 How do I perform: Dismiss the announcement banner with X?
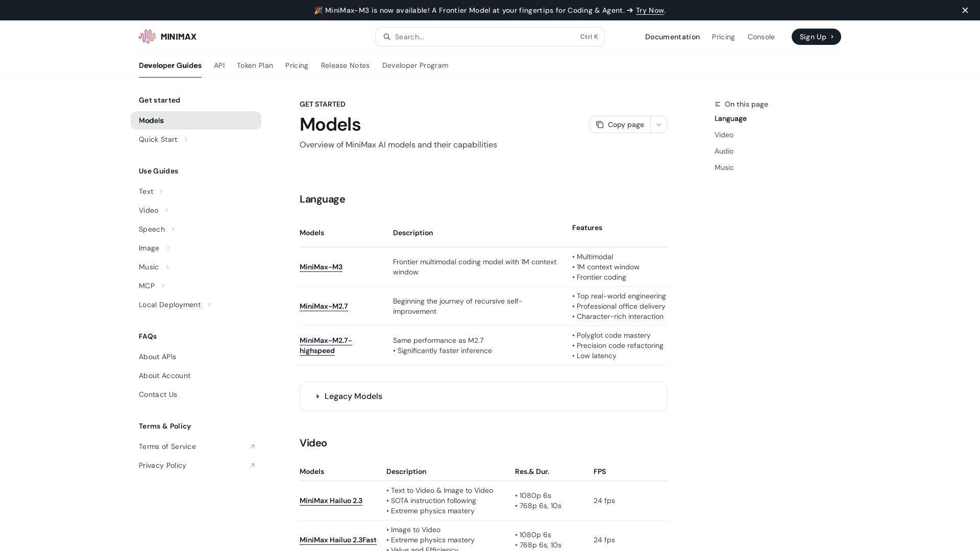pos(965,10)
